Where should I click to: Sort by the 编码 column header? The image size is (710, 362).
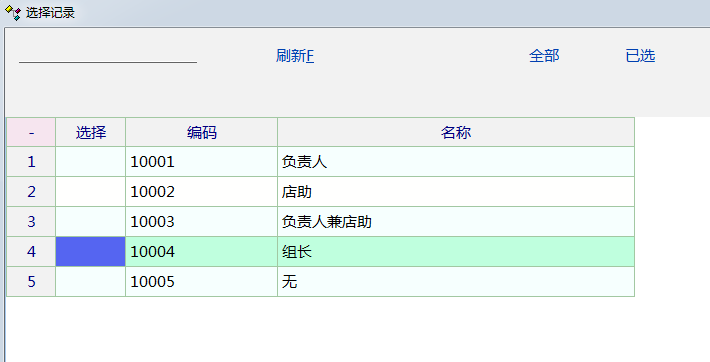click(x=201, y=132)
